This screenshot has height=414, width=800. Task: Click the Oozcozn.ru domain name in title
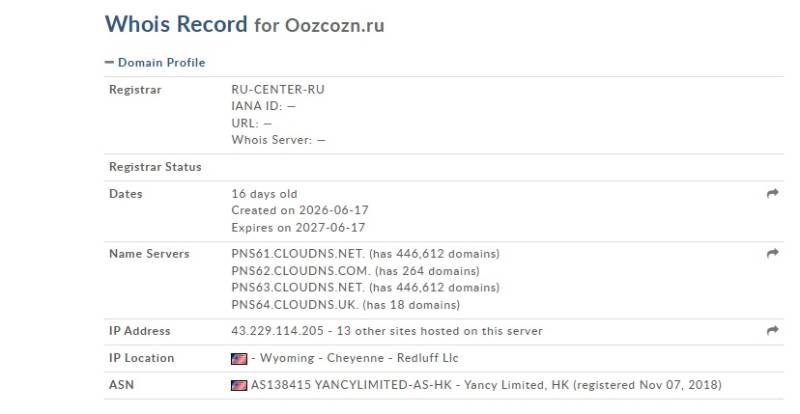click(335, 25)
